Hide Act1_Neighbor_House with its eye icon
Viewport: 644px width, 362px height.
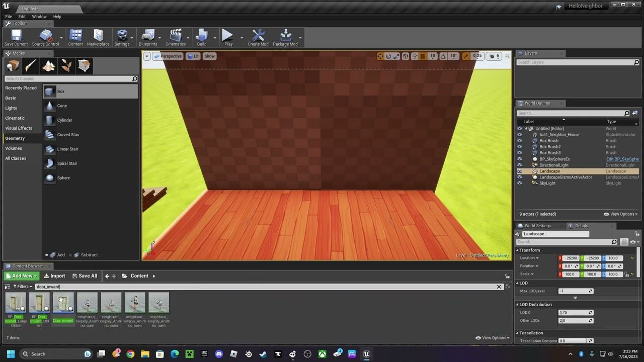click(x=520, y=135)
